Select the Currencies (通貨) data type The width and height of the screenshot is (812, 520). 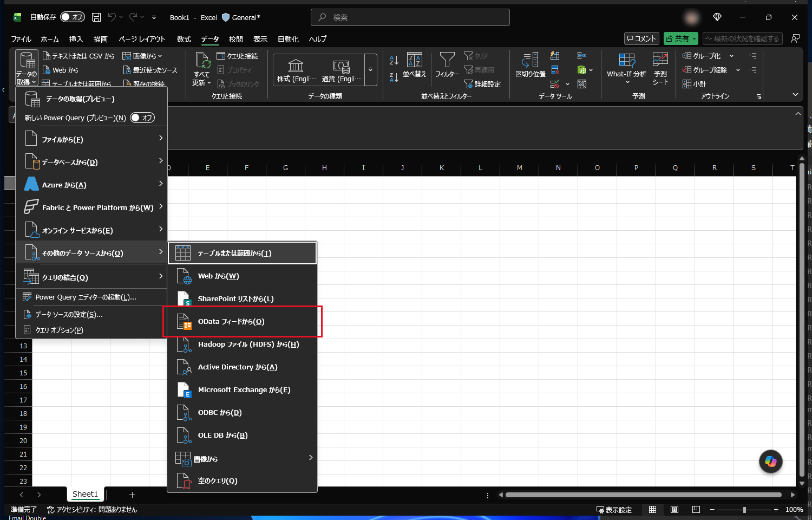click(x=341, y=70)
